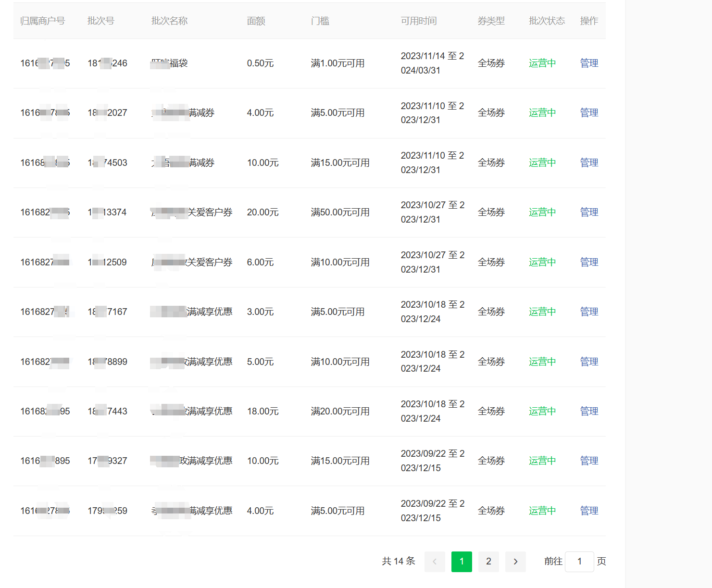Screen dimensions: 712x588
Task: Manage the batch ending in 74503
Action: click(x=589, y=163)
